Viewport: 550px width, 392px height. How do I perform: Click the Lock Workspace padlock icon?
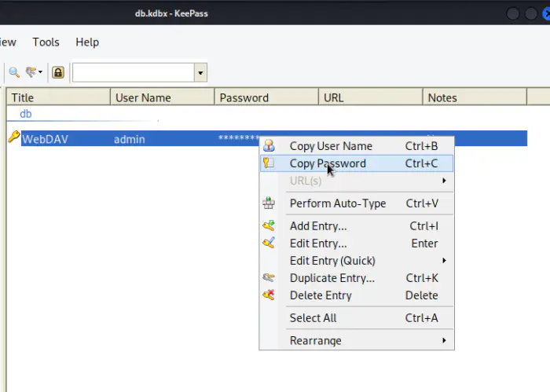58,72
